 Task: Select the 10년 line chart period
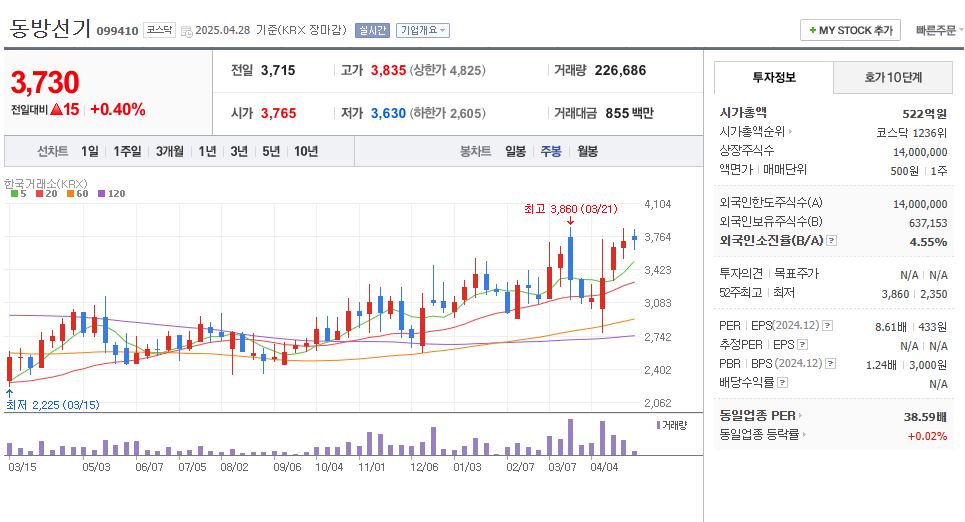point(306,151)
